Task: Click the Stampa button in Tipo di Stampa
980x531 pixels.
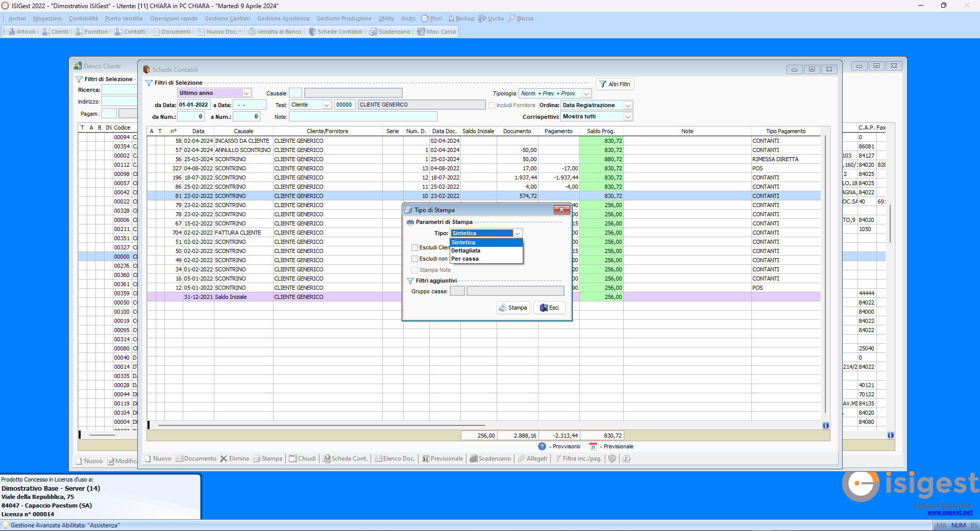Action: point(513,308)
